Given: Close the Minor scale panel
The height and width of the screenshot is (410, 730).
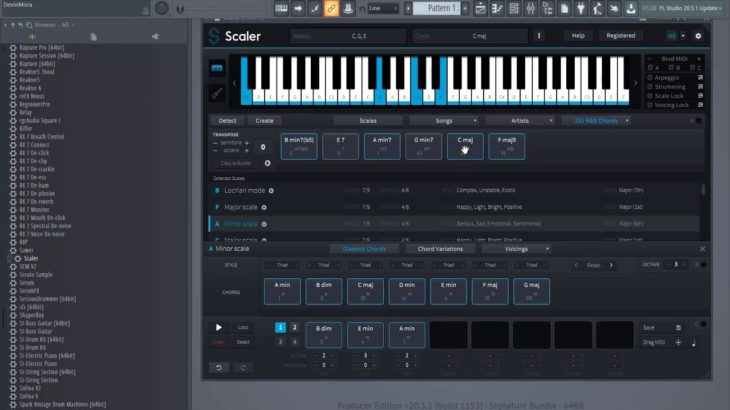Looking at the screenshot, I should pos(702,249).
